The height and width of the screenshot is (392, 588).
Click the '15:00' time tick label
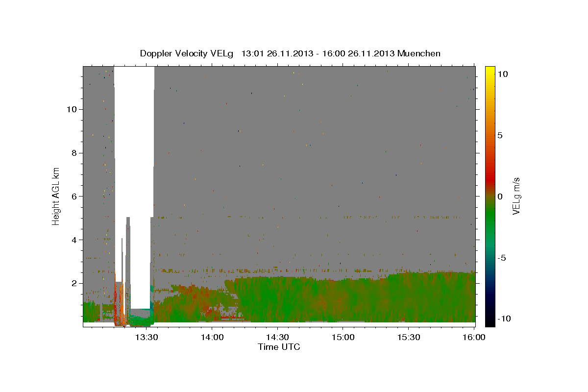(x=343, y=338)
